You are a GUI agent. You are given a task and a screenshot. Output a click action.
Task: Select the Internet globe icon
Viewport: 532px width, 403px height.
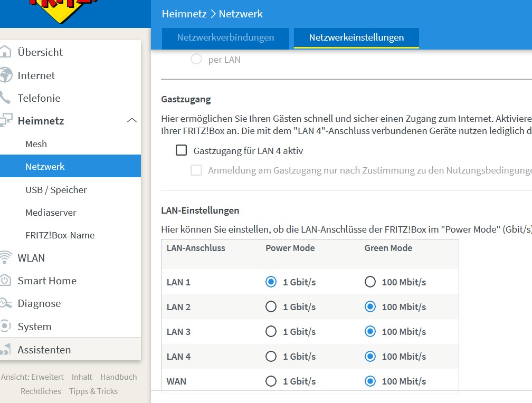point(7,75)
